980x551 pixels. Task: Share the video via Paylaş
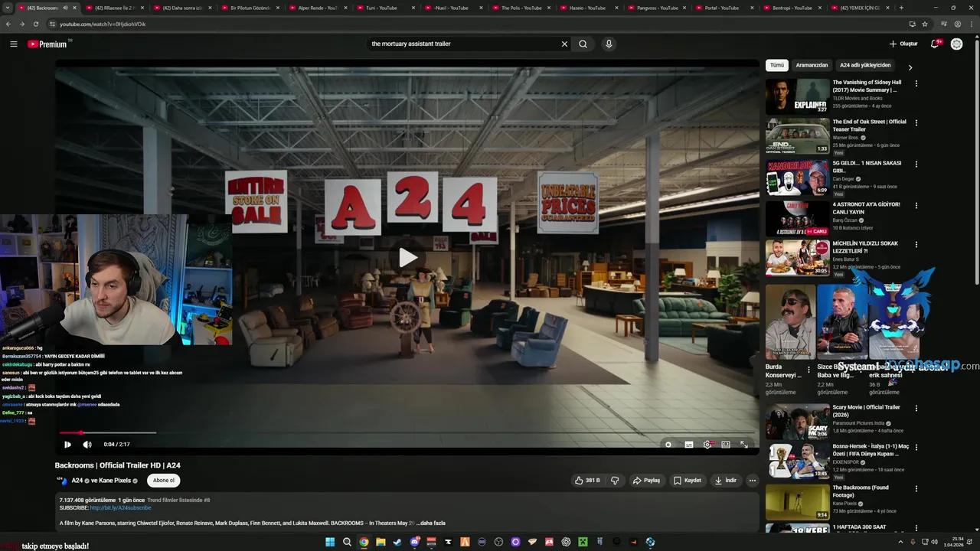tap(646, 481)
